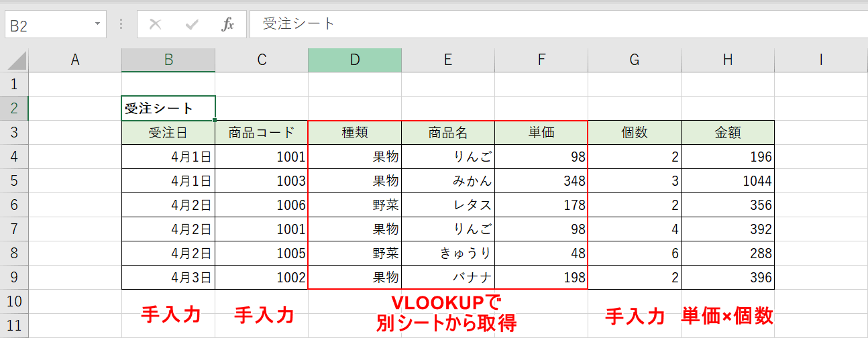The image size is (868, 338).
Task: Click amount cell 288
Action: tap(728, 253)
